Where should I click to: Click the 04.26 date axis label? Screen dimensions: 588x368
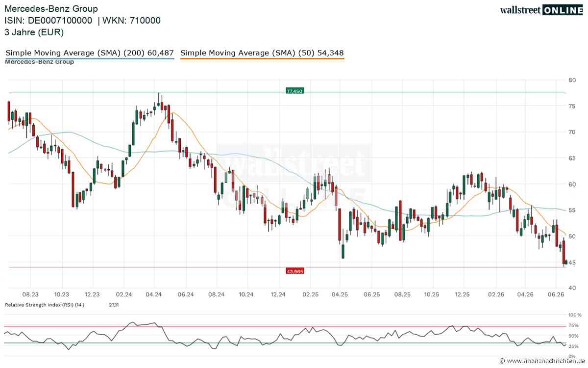[x=525, y=294]
